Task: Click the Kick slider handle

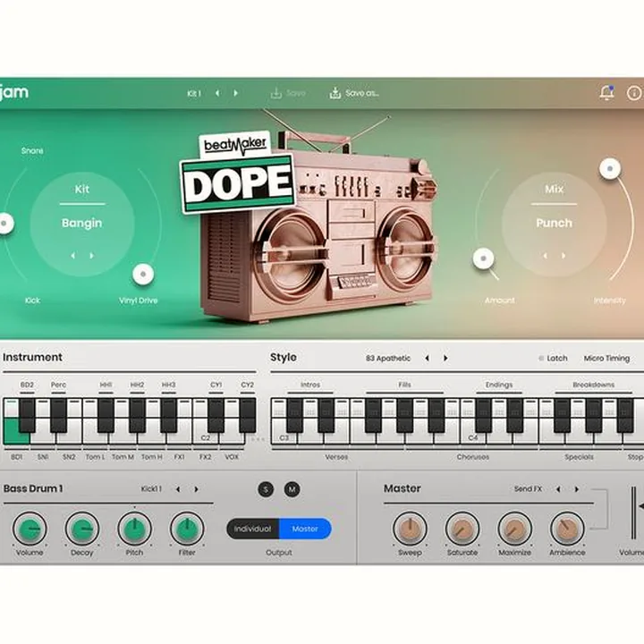Action: click(4, 224)
